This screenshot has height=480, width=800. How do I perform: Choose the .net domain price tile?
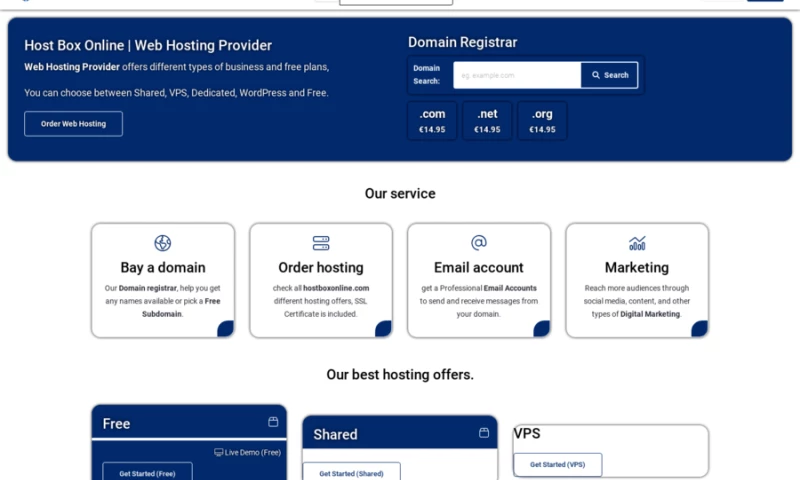pyautogui.click(x=487, y=121)
